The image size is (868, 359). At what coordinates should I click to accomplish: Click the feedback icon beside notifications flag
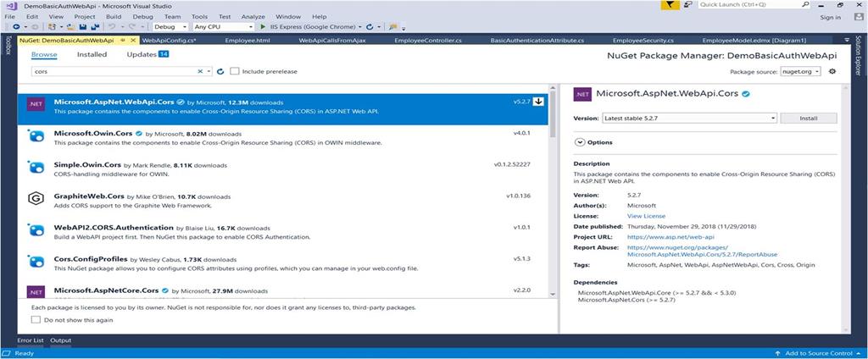[x=687, y=4]
